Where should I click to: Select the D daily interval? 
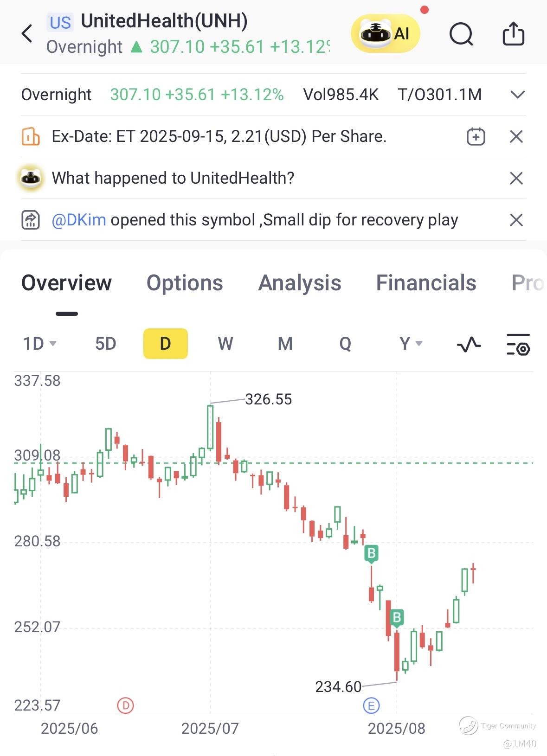166,344
